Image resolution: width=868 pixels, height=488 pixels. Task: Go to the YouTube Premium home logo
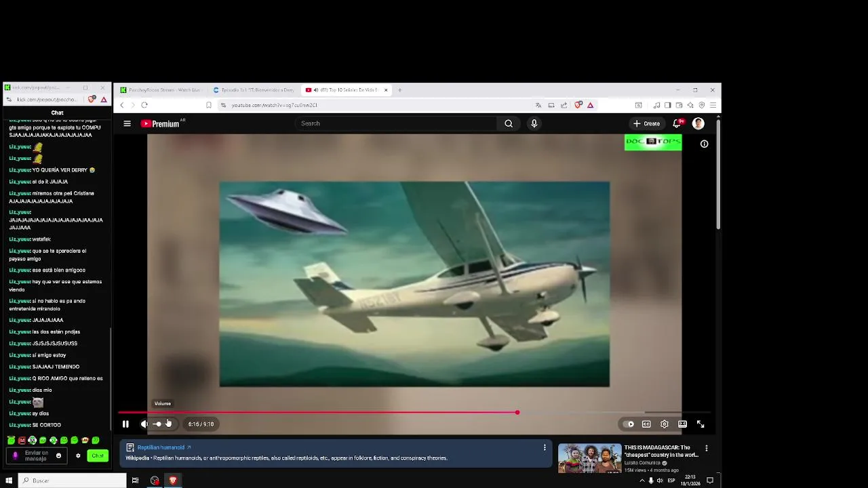[160, 123]
